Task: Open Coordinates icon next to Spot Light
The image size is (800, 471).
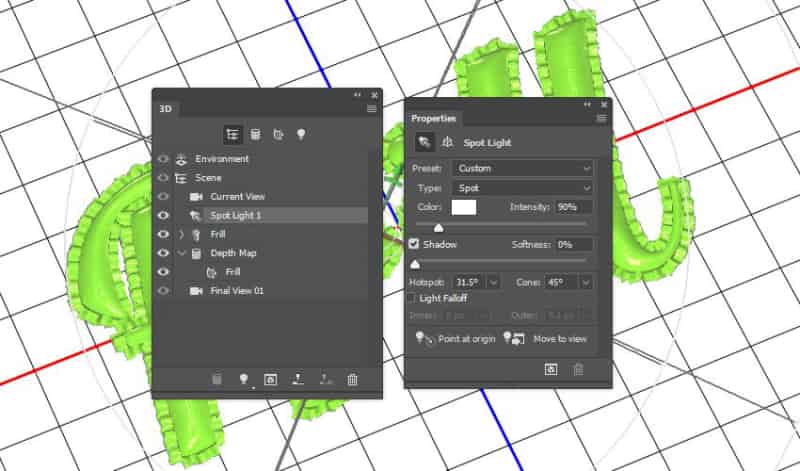Action: pos(447,143)
